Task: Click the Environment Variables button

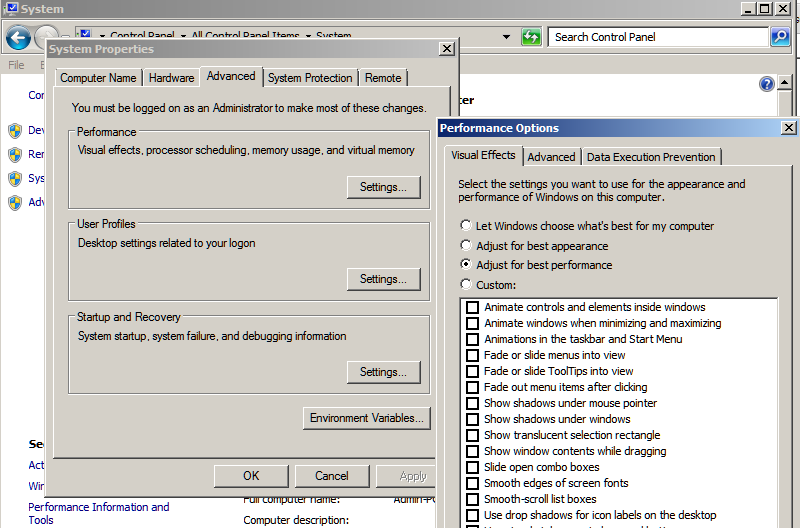Action: (x=367, y=418)
